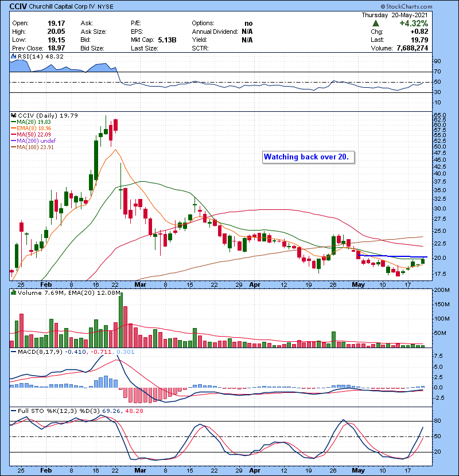The height and width of the screenshot is (476, 459).
Task: Click the Open price 19.17
Action: pos(56,24)
